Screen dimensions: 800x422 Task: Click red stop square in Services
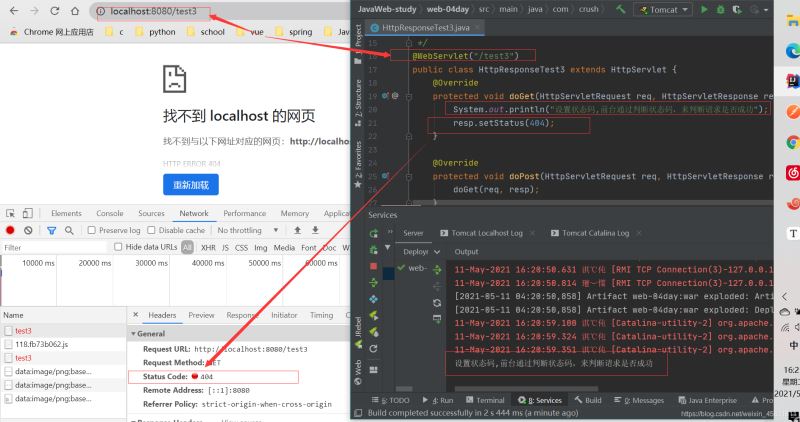[x=373, y=266]
